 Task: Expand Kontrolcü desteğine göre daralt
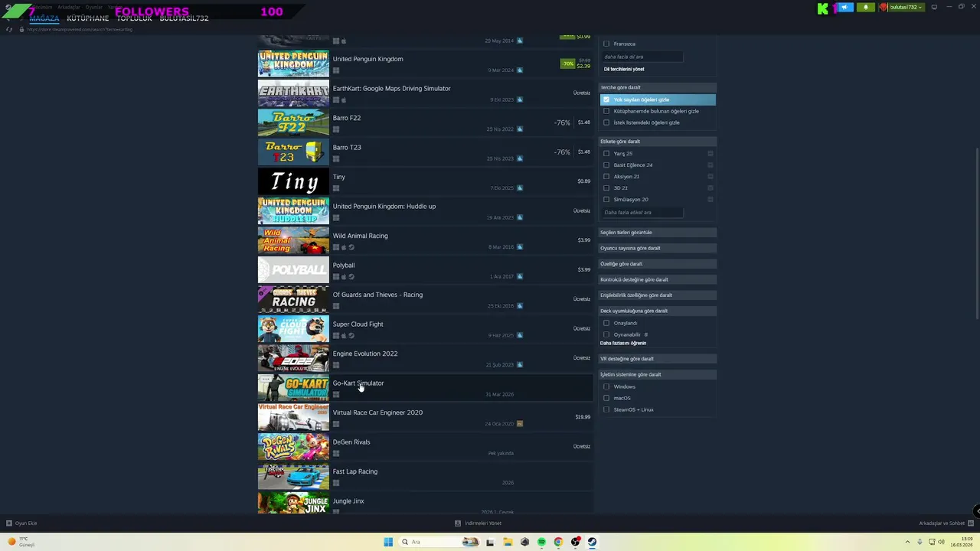[658, 280]
